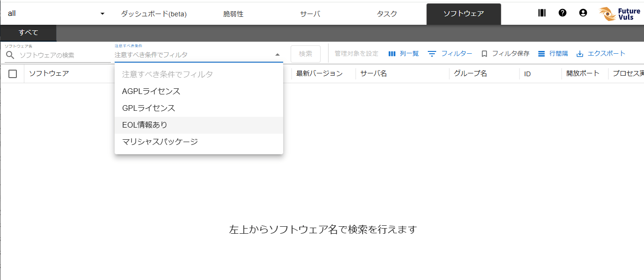The width and height of the screenshot is (644, 280).
Task: Click the column list (列一覧) icon
Action: pos(392,54)
